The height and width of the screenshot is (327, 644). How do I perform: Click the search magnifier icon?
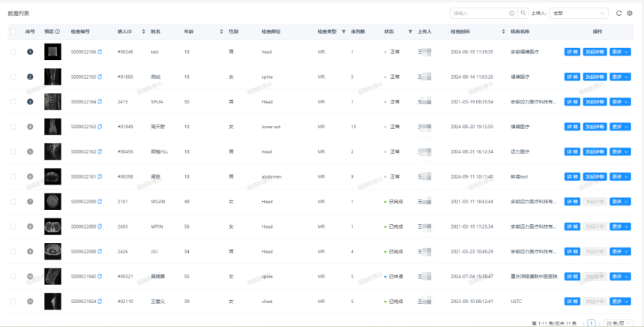(522, 13)
